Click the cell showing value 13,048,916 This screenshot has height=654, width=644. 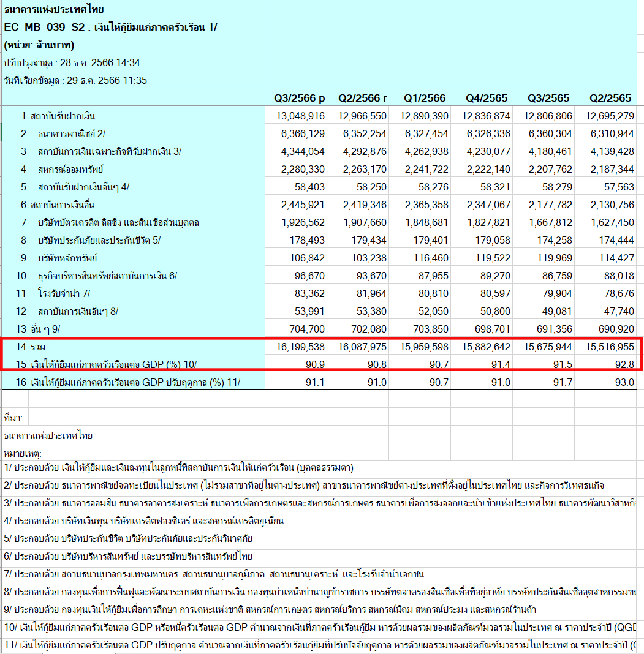click(x=300, y=116)
